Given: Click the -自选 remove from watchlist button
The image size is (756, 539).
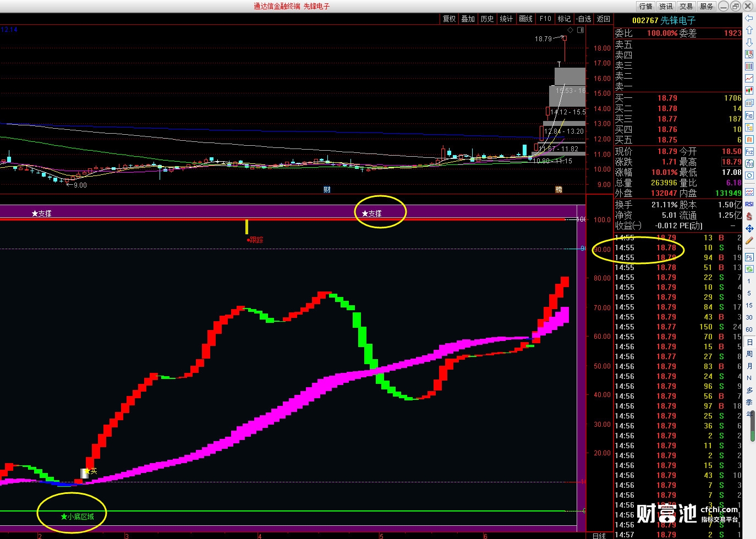Looking at the screenshot, I should pyautogui.click(x=583, y=19).
